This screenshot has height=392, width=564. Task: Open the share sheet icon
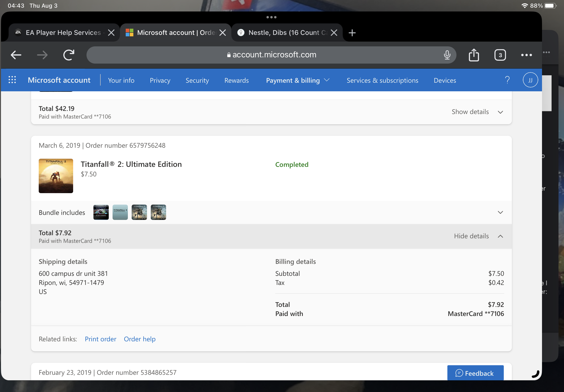coord(474,55)
